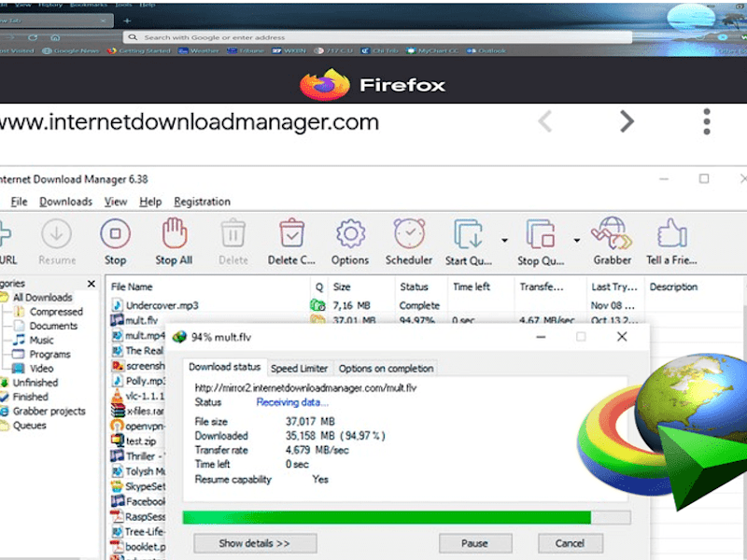The image size is (747, 560).
Task: Open the Outlook bookmark
Action: (x=486, y=50)
